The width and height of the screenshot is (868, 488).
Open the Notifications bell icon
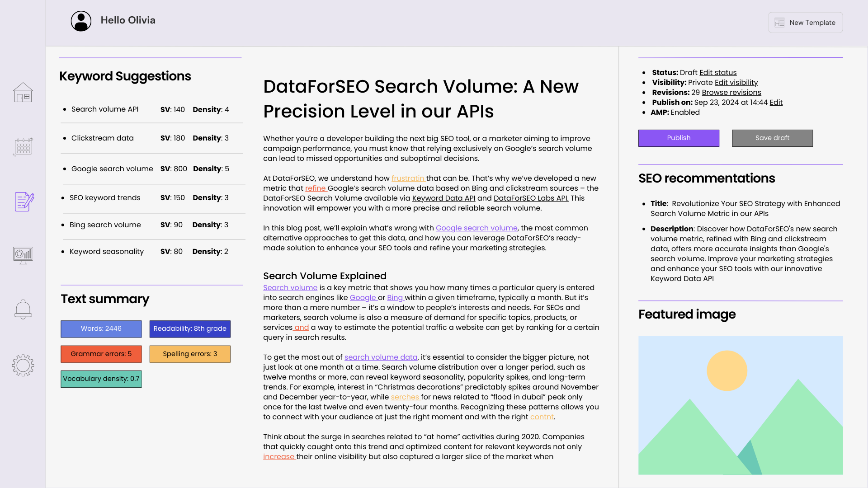(23, 310)
